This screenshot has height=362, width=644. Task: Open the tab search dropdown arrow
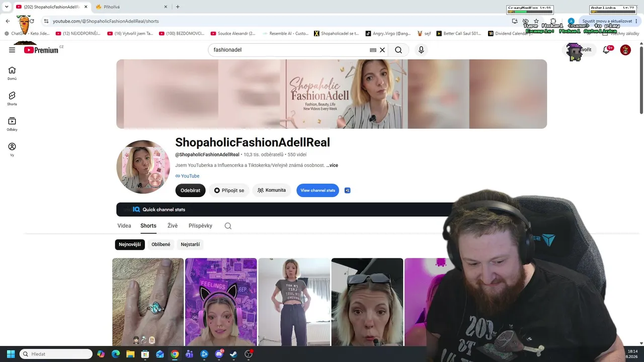[6, 7]
